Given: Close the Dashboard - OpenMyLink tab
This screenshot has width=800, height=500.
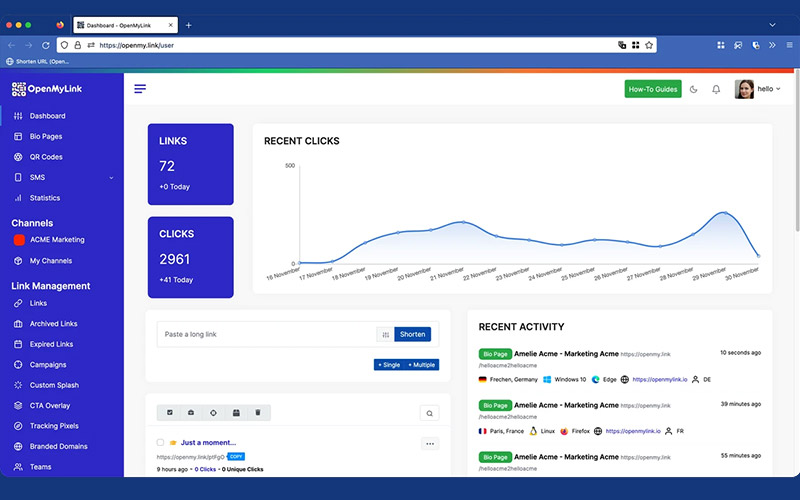Looking at the screenshot, I should (x=171, y=25).
